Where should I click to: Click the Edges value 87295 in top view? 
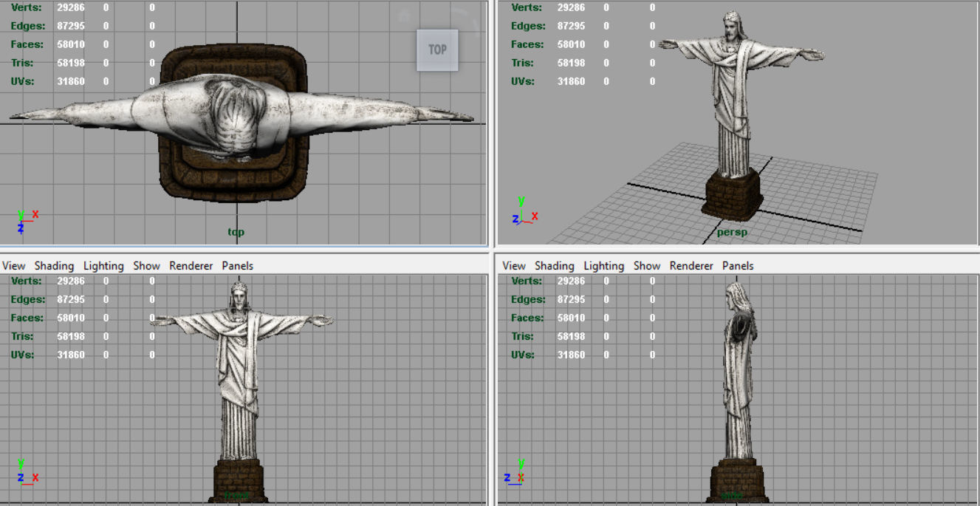tap(71, 26)
